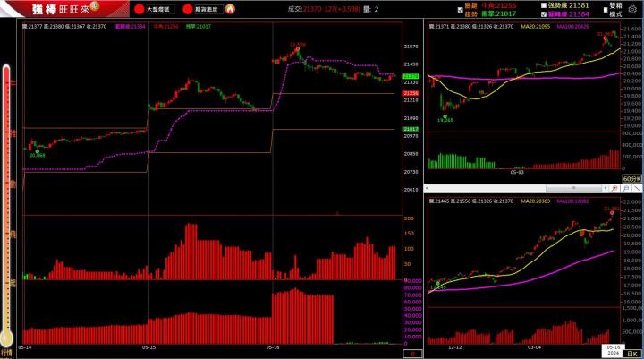
Task: Toggle the 強勢線 checkbox
Action: (544, 5)
